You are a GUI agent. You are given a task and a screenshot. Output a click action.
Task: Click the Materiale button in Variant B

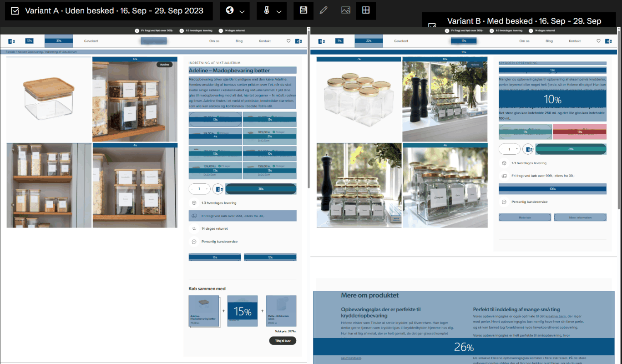525,217
